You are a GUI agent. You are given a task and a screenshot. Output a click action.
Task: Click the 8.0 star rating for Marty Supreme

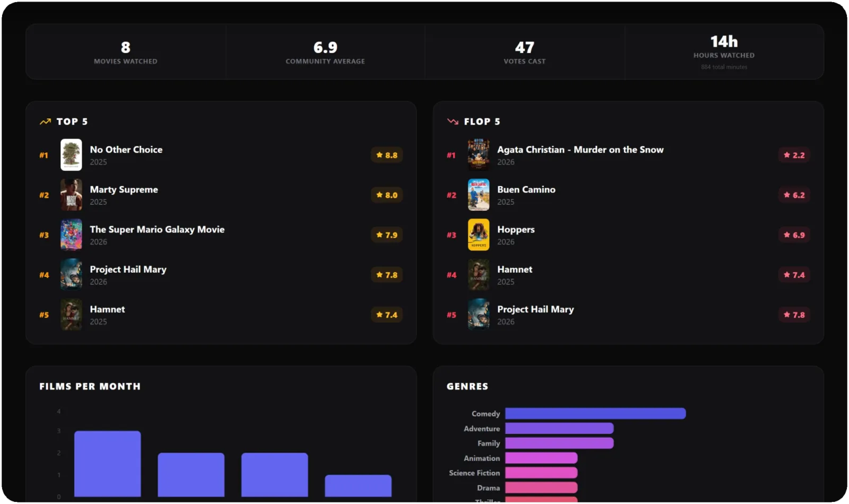click(x=386, y=195)
